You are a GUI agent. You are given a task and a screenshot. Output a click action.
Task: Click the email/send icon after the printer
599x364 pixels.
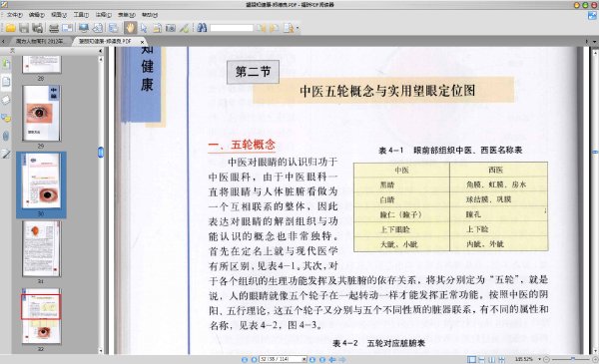pyautogui.click(x=68, y=28)
